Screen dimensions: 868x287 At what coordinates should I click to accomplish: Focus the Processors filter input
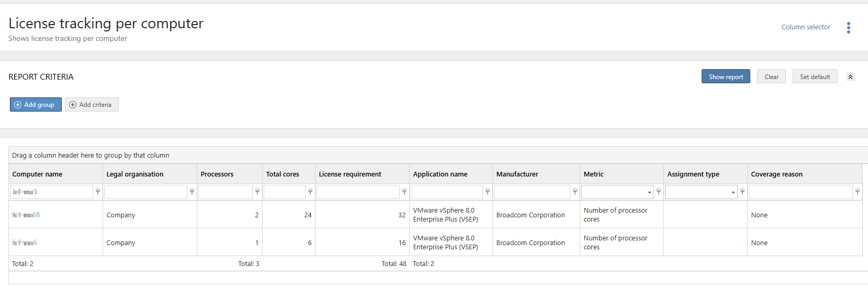226,192
